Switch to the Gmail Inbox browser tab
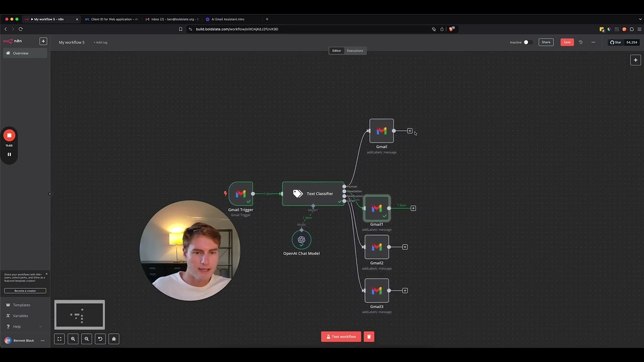Image resolution: width=644 pixels, height=362 pixels. [x=172, y=19]
